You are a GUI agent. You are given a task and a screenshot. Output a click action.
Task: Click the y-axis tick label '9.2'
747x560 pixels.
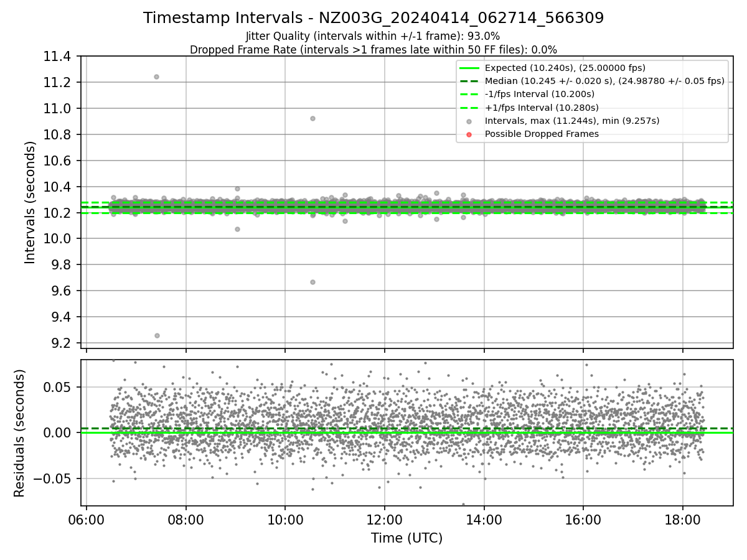[x=62, y=343]
